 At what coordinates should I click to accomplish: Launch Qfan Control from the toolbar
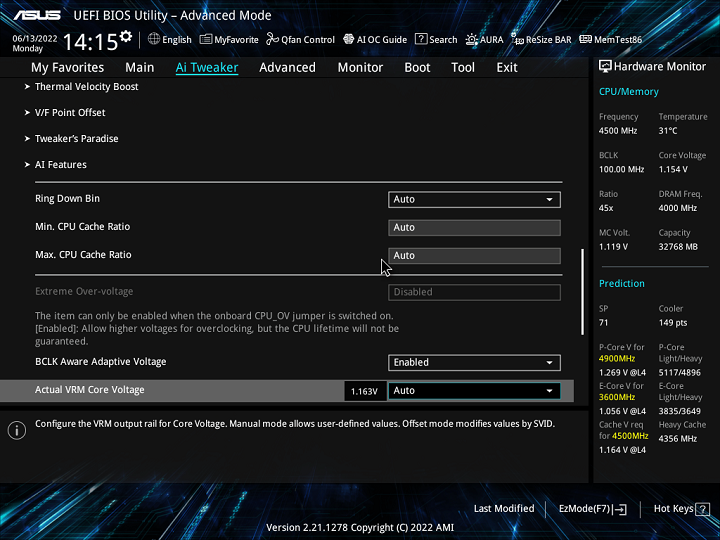[300, 40]
